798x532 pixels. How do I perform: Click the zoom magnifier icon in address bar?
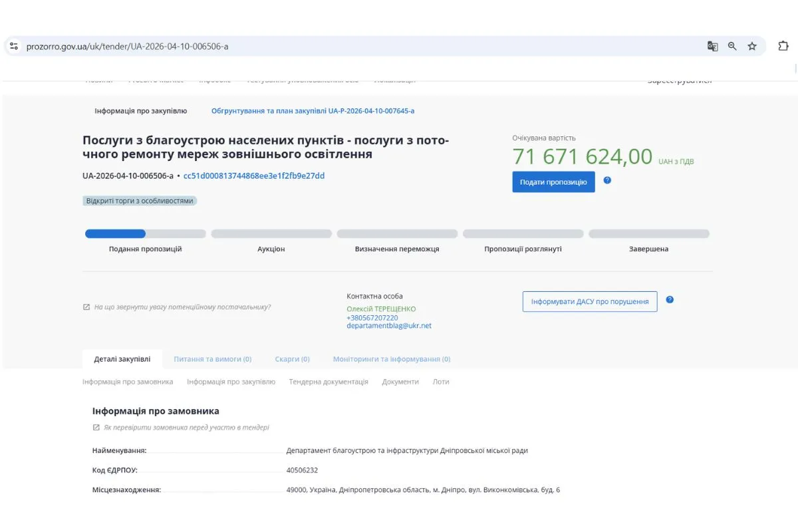click(x=731, y=46)
